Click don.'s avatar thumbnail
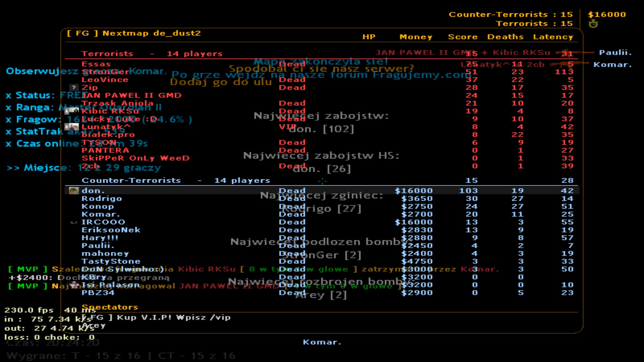 (x=74, y=191)
